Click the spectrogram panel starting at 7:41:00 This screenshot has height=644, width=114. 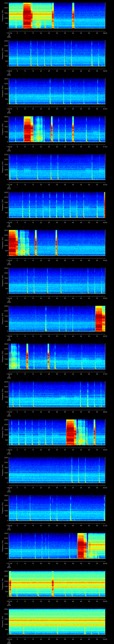(x=57, y=167)
